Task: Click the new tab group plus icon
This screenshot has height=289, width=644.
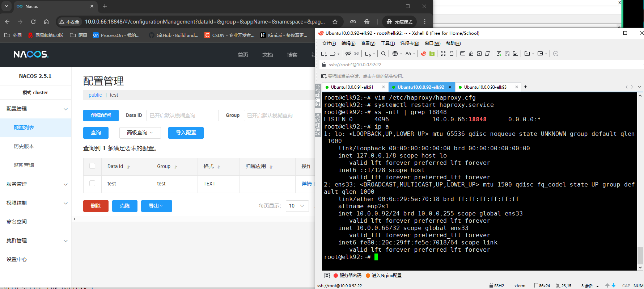Action: 527,54
